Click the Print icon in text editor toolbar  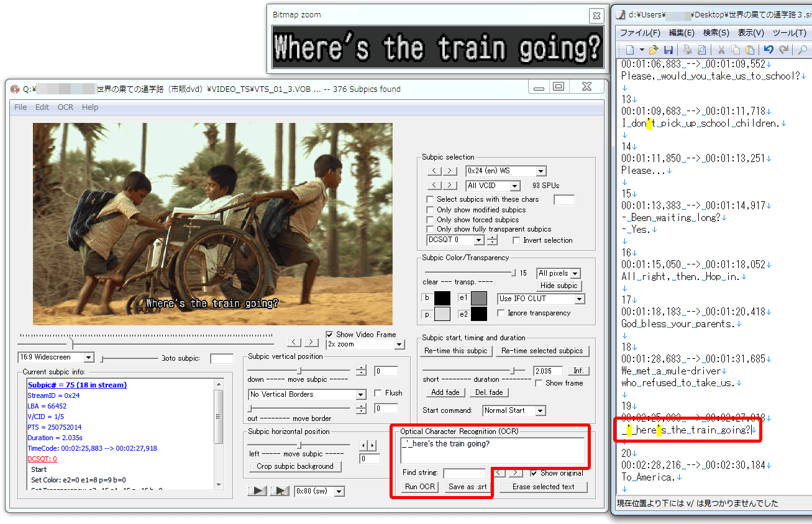(x=687, y=50)
